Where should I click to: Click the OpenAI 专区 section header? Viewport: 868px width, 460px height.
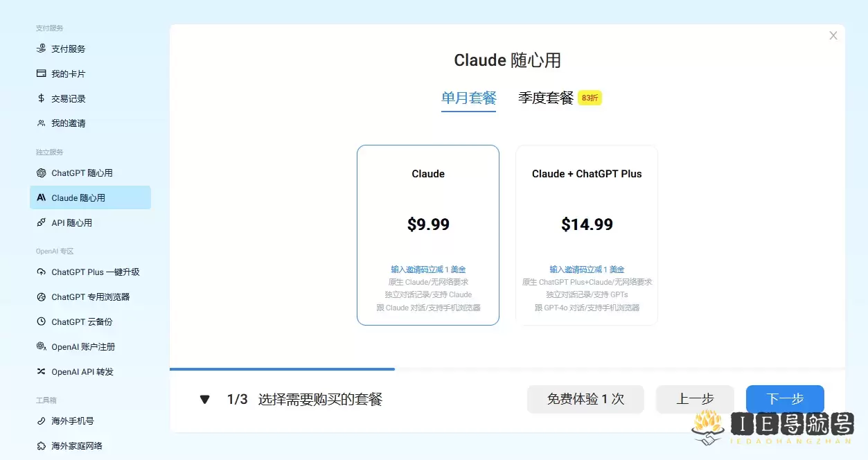click(55, 251)
